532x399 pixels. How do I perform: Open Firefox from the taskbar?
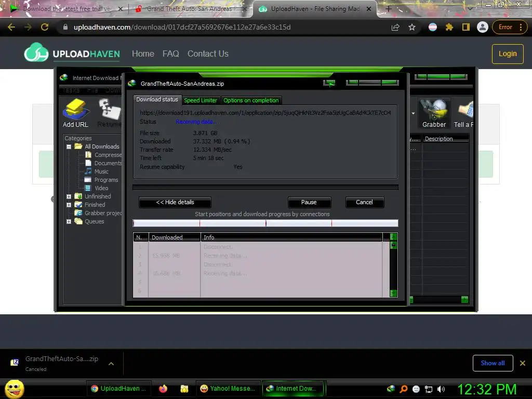pos(163,389)
